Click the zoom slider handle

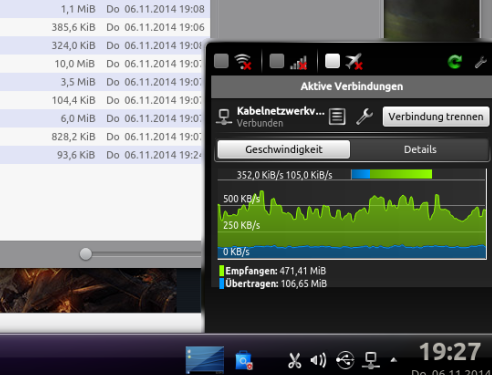coord(86,254)
